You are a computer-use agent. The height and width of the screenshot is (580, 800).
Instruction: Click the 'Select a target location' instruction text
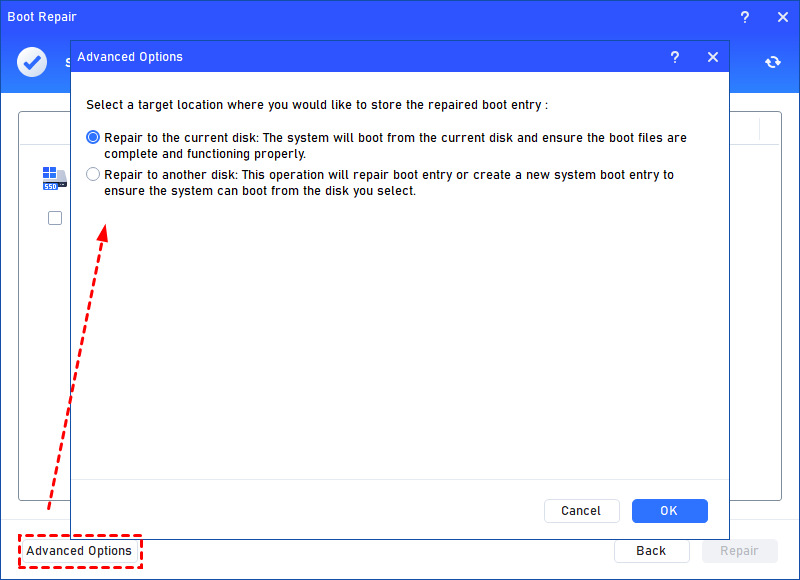pyautogui.click(x=317, y=105)
